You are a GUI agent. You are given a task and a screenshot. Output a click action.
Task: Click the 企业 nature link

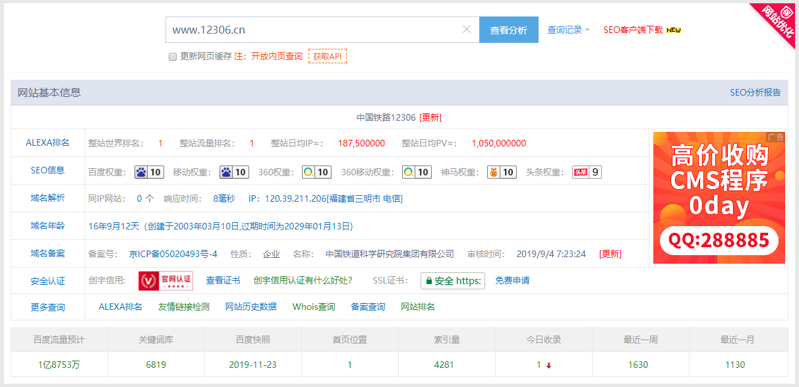click(x=271, y=253)
